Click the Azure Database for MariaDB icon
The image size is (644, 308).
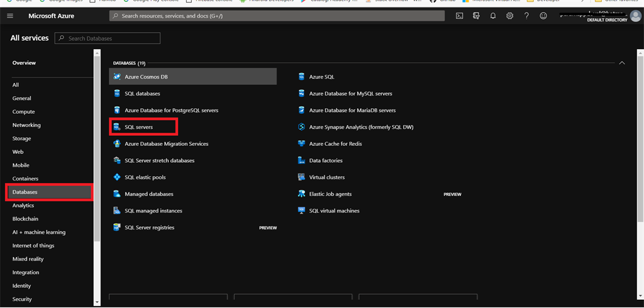tap(301, 111)
